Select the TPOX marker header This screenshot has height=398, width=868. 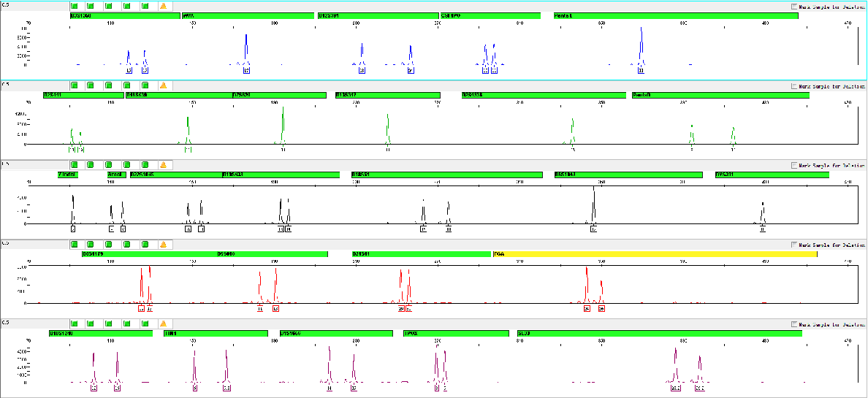point(456,334)
